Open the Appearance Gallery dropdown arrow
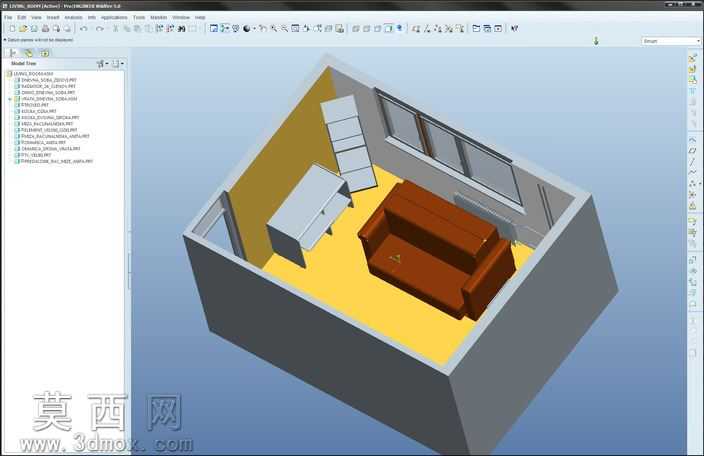Screen dimensions: 704x456 [x=254, y=29]
